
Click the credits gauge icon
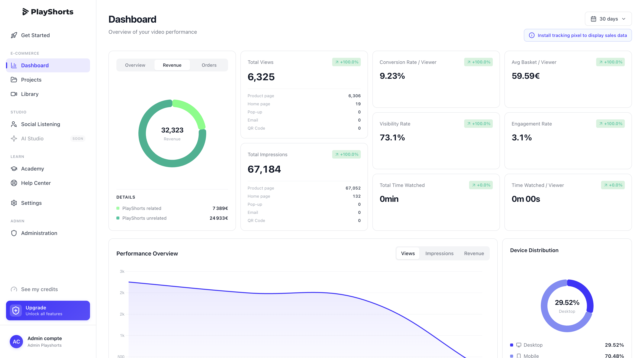coord(14,289)
